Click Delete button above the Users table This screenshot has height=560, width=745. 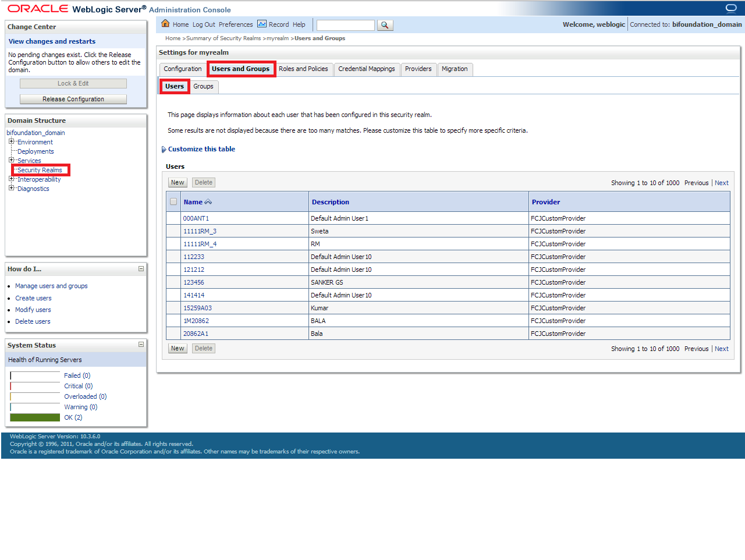pos(204,182)
